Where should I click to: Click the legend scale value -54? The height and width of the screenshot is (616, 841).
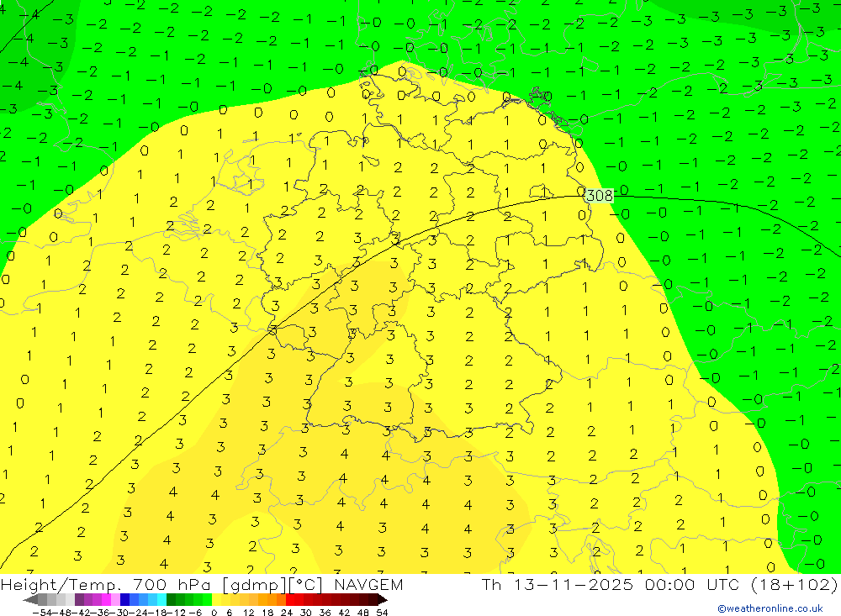click(x=42, y=613)
